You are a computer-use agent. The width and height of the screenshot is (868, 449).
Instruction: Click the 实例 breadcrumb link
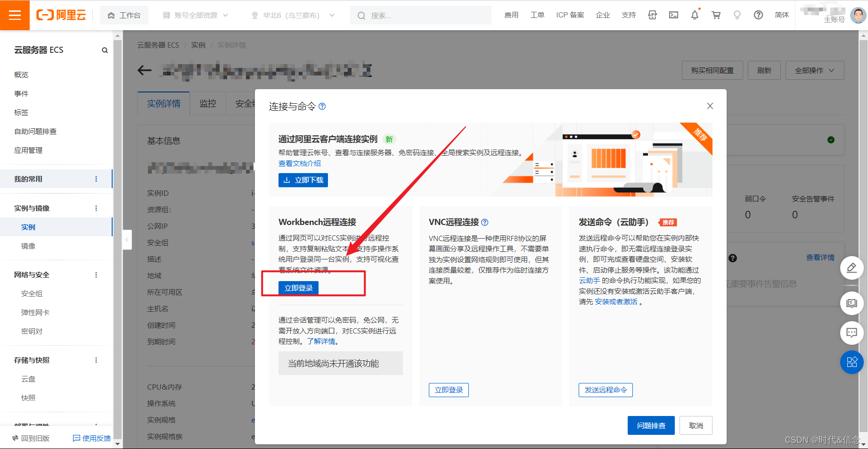pyautogui.click(x=198, y=45)
